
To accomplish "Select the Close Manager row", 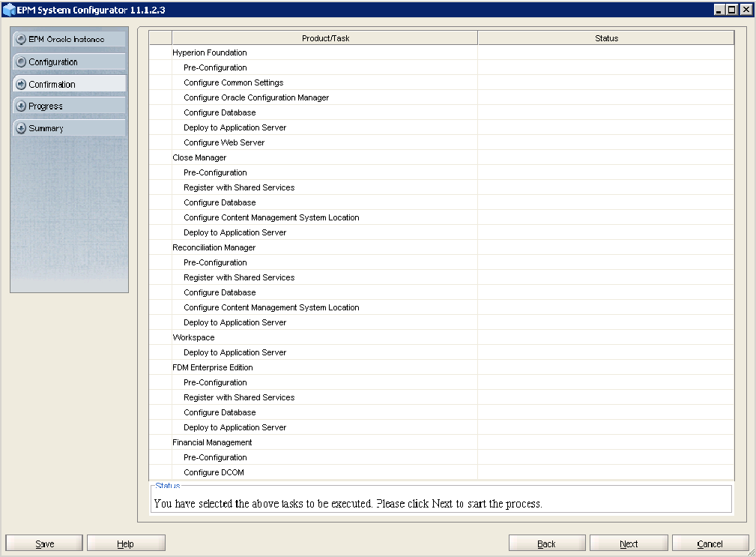I will click(x=441, y=157).
